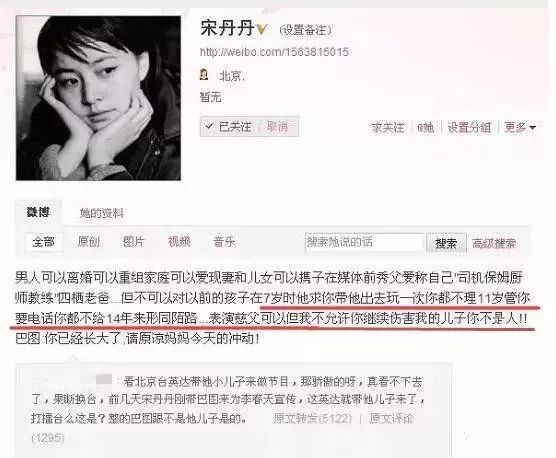Click the @她 mention link
The height and width of the screenshot is (458, 556).
425,127
